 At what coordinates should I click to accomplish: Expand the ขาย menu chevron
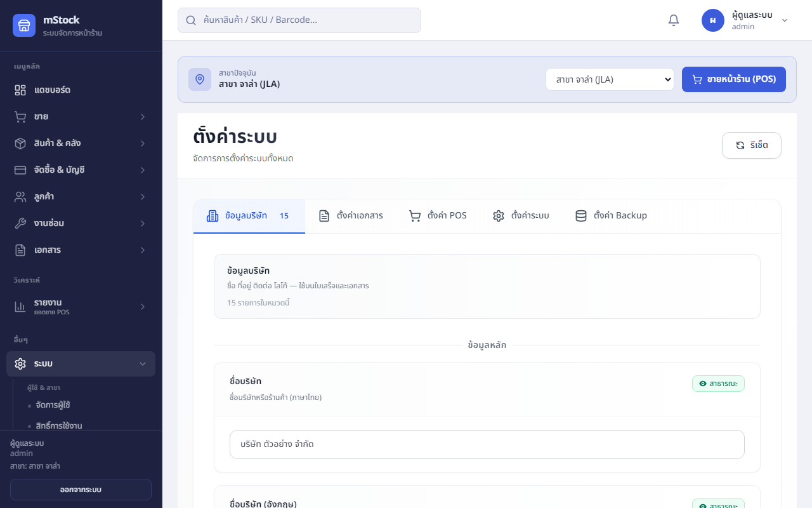pyautogui.click(x=143, y=117)
